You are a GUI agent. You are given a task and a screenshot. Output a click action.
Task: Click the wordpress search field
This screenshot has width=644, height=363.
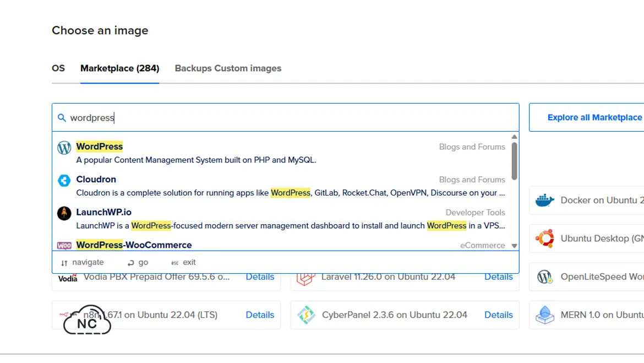[x=286, y=117]
